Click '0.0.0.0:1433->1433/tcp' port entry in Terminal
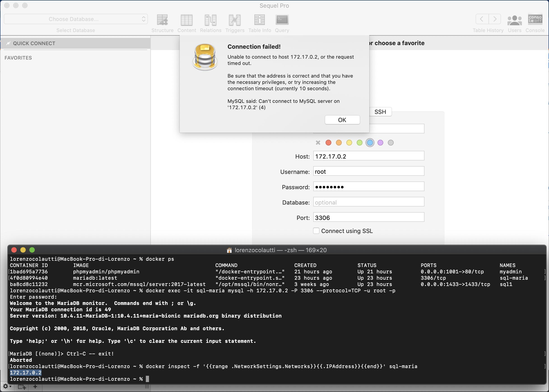Screen dimensions: 549x392 455,284
